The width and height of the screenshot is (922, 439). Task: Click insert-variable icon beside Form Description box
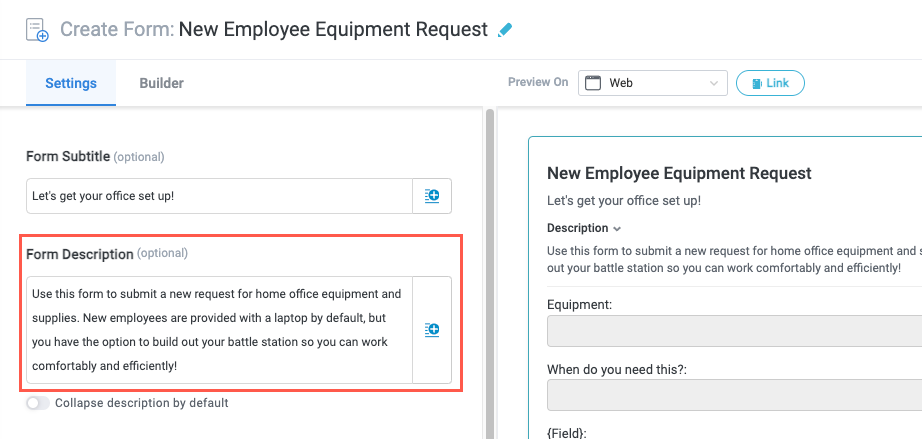coord(432,329)
